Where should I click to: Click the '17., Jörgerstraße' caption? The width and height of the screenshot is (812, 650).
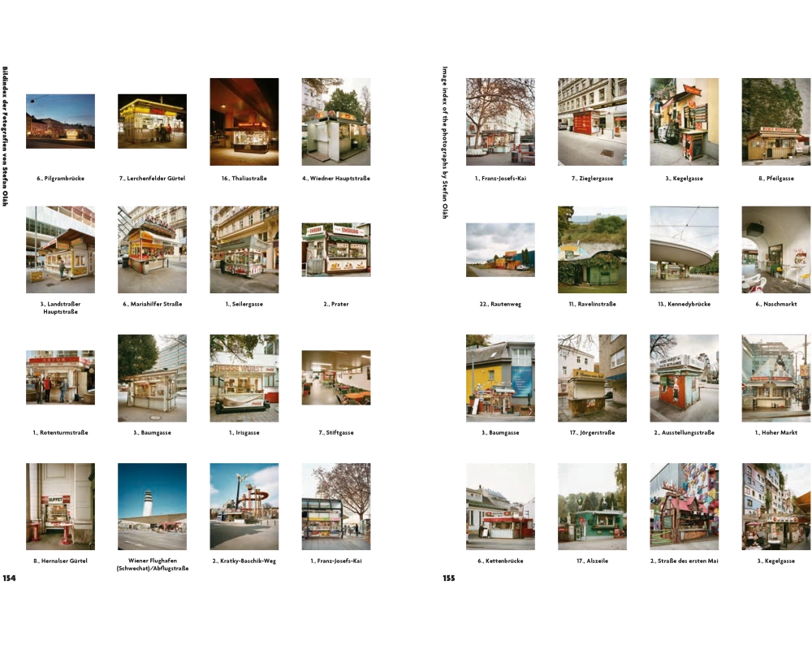click(x=592, y=433)
